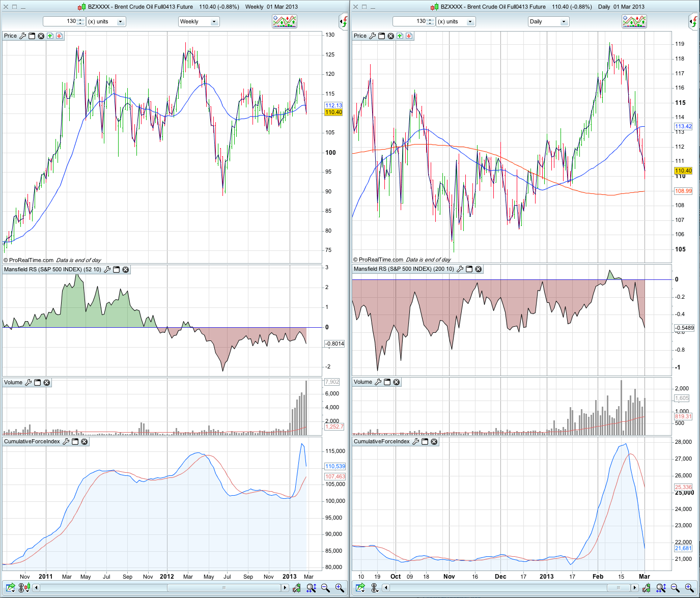Click export chart icon on weekly chart

10,588
